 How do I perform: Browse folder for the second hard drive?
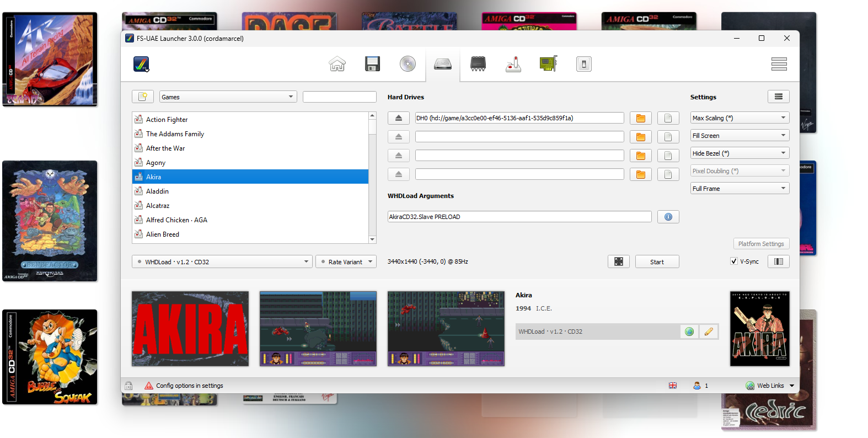point(640,137)
